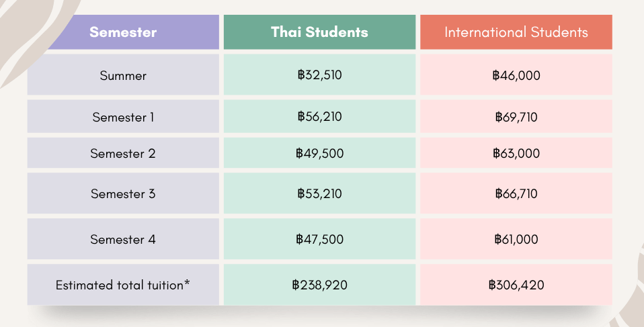Select the ฿69,710 International cell
The height and width of the screenshot is (327, 644).
coord(516,117)
